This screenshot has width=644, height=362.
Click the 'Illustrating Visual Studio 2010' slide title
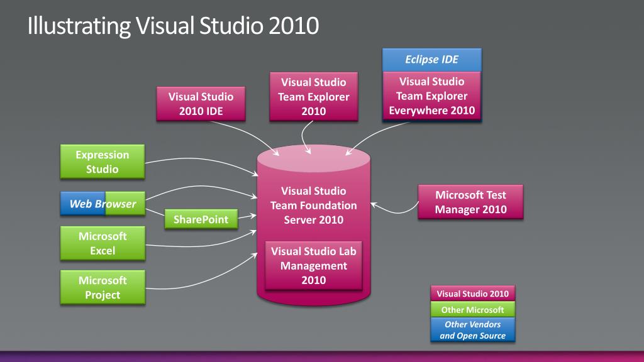click(173, 25)
